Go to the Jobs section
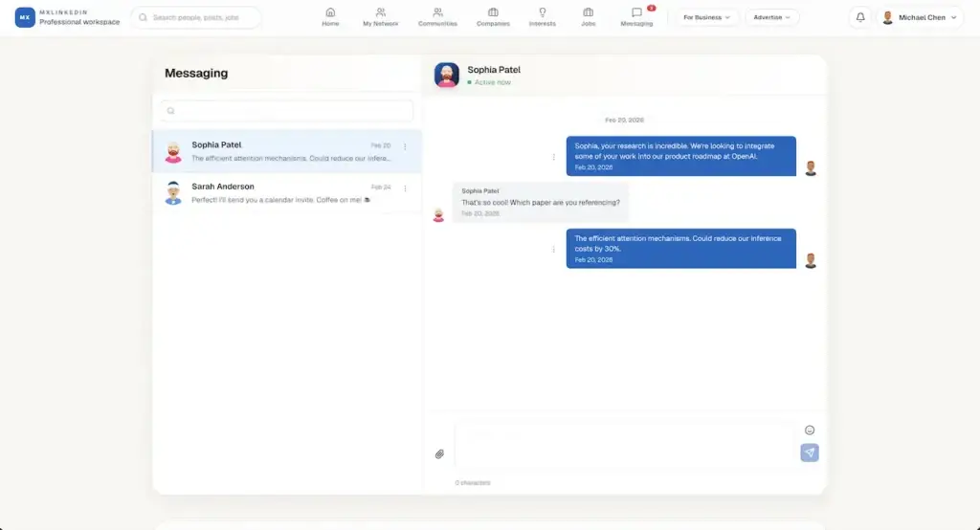This screenshot has width=980, height=530. [x=589, y=17]
